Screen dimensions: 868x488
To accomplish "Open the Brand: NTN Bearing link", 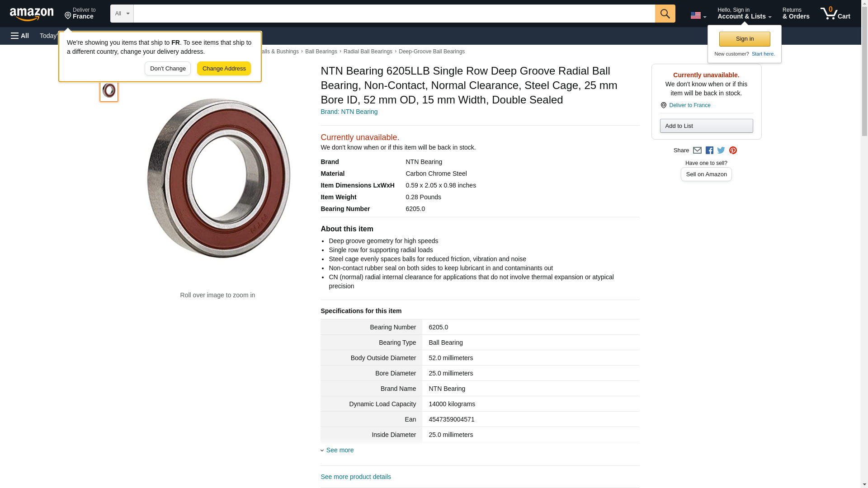I will pyautogui.click(x=349, y=112).
